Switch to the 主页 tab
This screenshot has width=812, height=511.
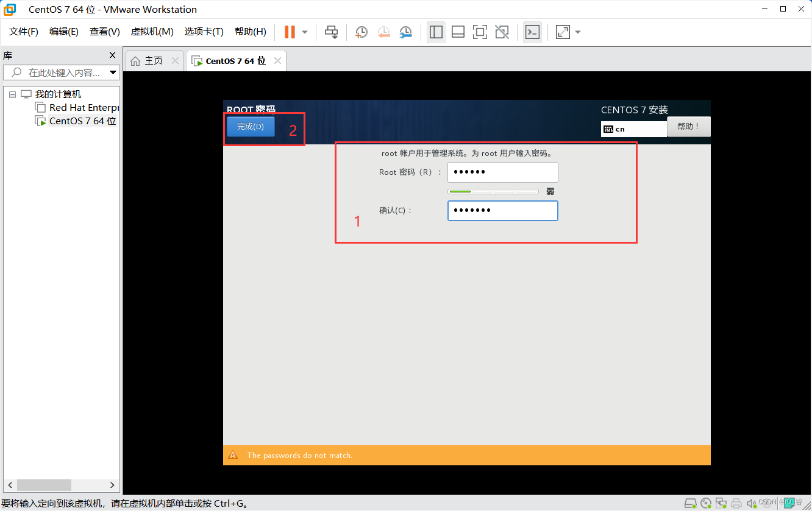[x=154, y=61]
